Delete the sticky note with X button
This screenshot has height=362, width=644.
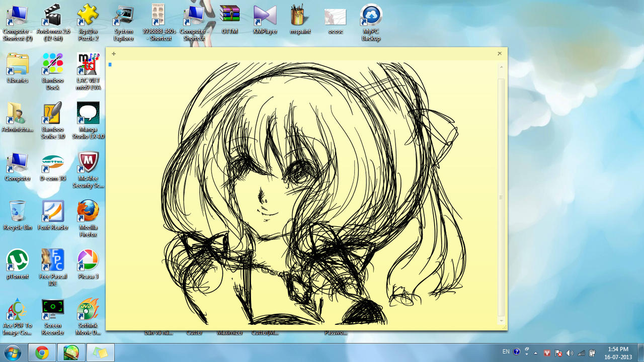tap(500, 53)
